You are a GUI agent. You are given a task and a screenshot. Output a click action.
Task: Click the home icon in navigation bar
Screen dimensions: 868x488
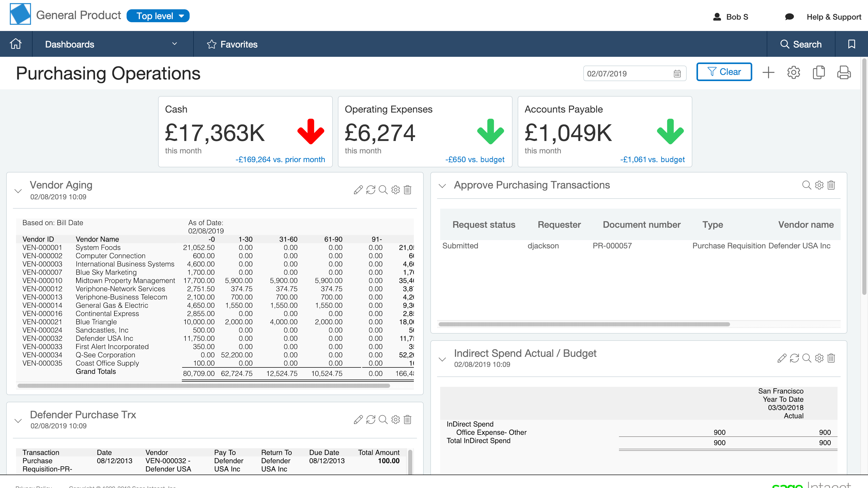(16, 44)
